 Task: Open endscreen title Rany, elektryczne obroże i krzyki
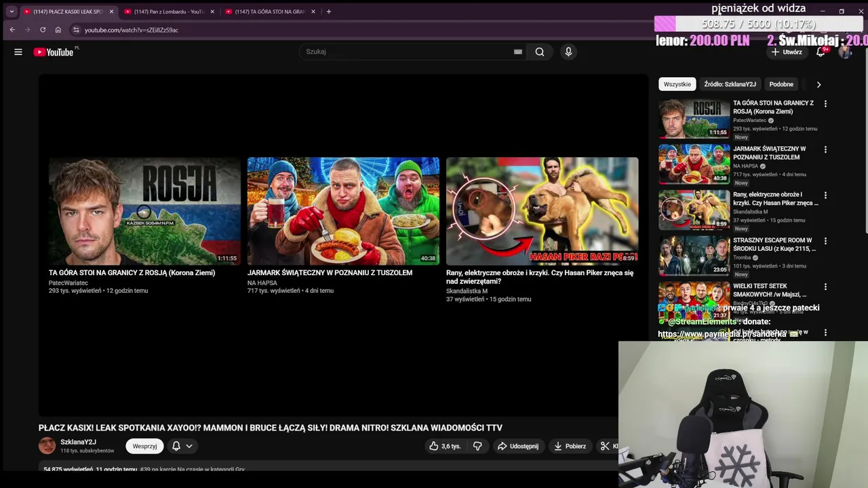click(x=540, y=277)
